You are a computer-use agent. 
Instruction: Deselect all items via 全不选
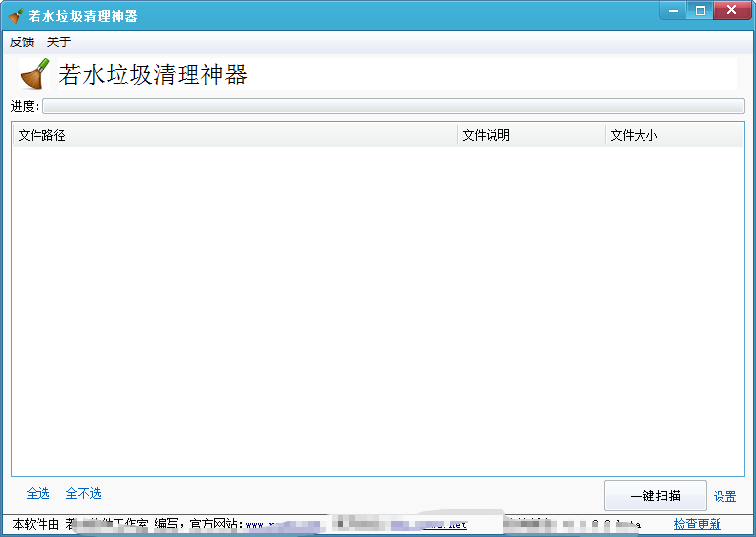pyautogui.click(x=83, y=494)
